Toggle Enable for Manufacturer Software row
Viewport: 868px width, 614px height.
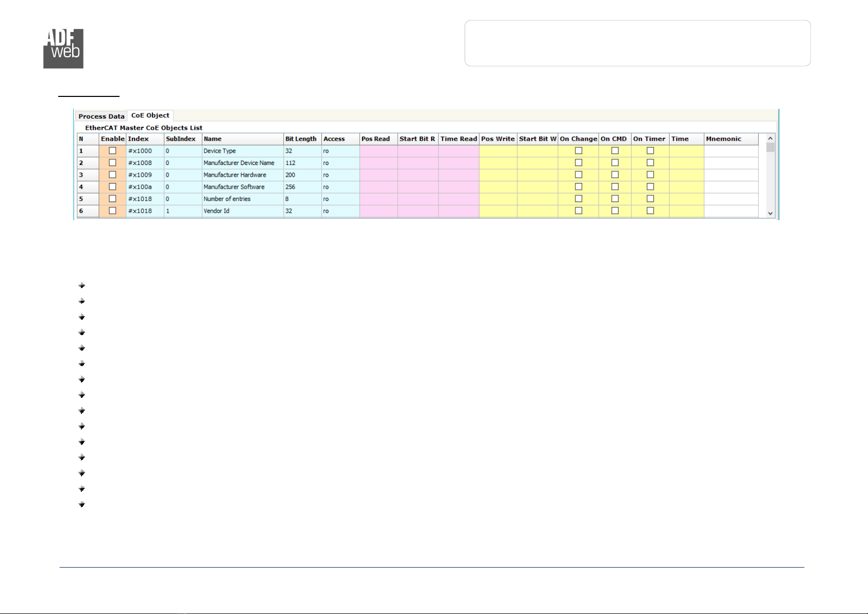(112, 187)
